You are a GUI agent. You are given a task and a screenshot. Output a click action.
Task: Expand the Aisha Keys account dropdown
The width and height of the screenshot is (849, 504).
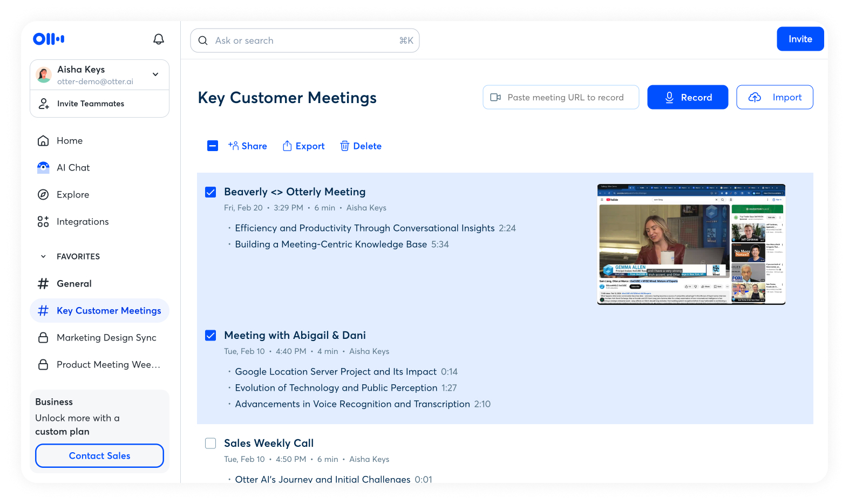coord(155,74)
